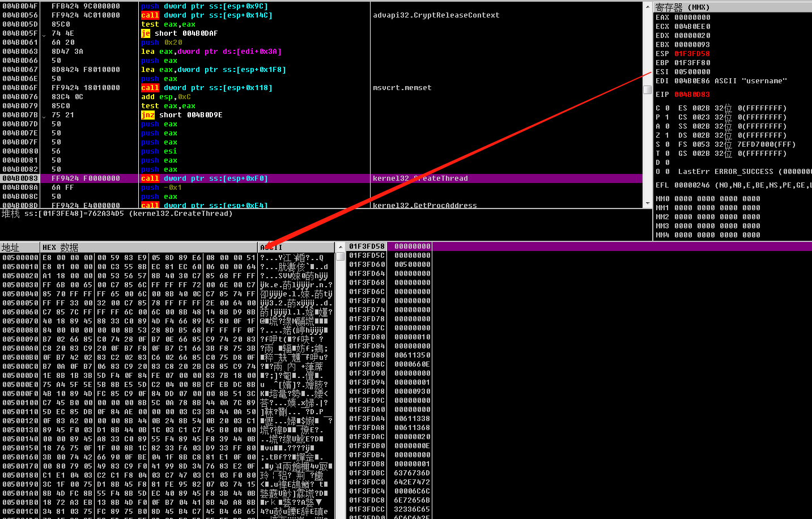Select the red ESP value 01F3FD58
The image size is (812, 519).
(x=692, y=54)
